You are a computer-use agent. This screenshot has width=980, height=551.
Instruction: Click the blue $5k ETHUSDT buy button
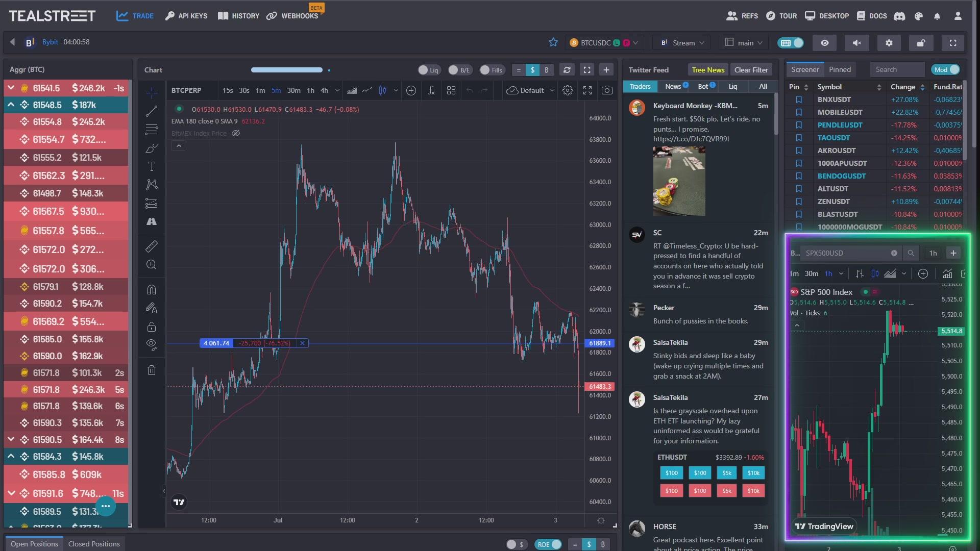click(x=727, y=473)
